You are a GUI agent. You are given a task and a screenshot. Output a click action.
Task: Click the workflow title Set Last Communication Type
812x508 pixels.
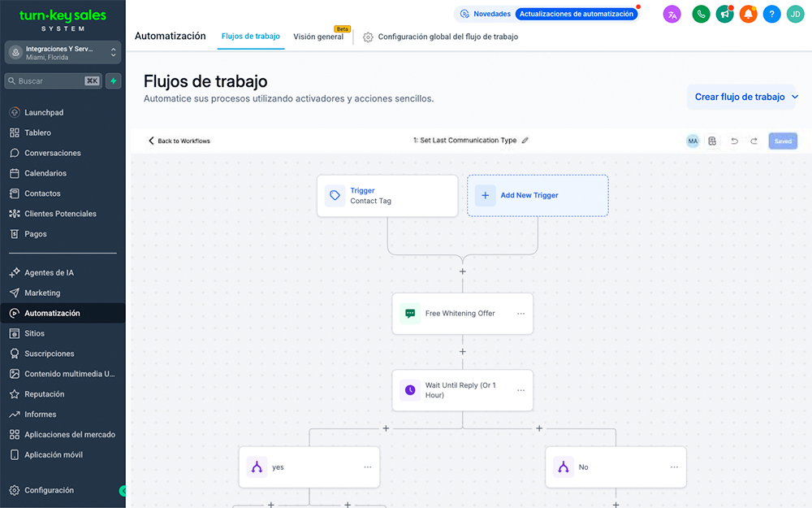pos(465,141)
